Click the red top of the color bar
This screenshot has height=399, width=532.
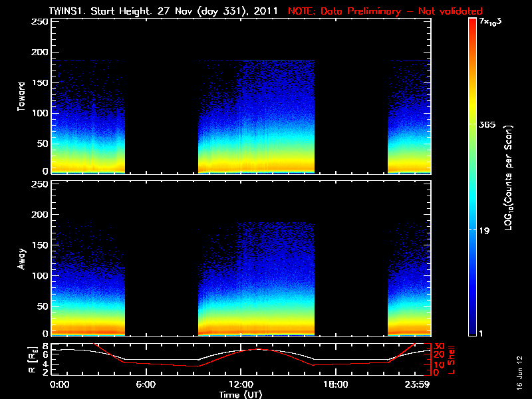[472, 23]
